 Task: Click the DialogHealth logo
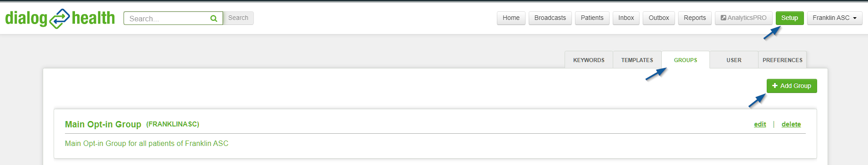coord(60,18)
